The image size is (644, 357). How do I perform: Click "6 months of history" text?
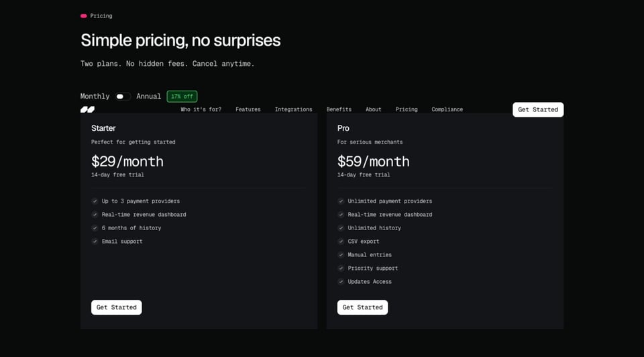pos(131,228)
